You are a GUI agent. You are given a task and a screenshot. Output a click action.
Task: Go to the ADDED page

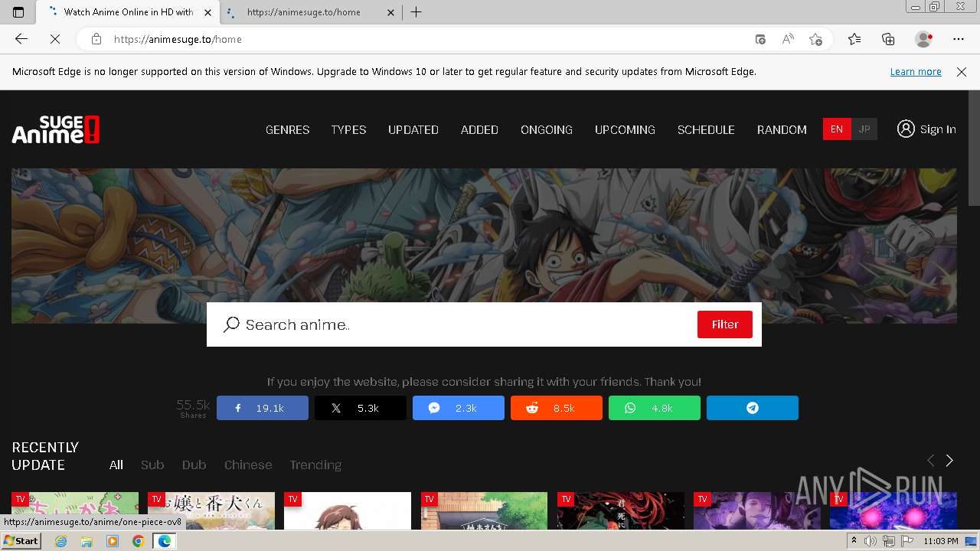pos(479,130)
